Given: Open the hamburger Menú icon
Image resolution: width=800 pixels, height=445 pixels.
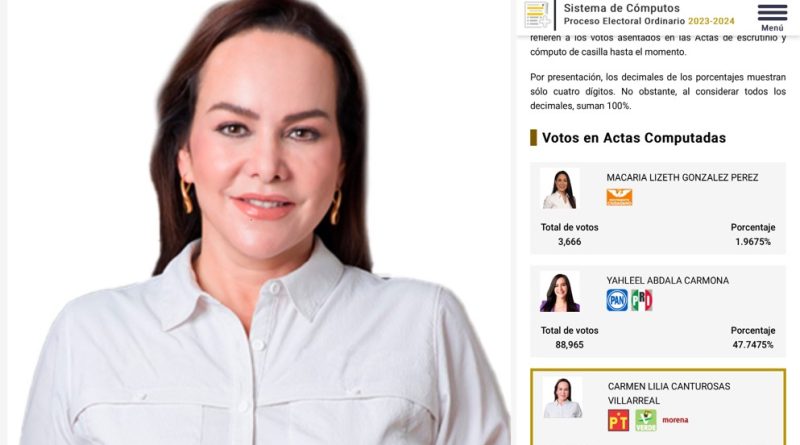Looking at the screenshot, I should pyautogui.click(x=772, y=12).
